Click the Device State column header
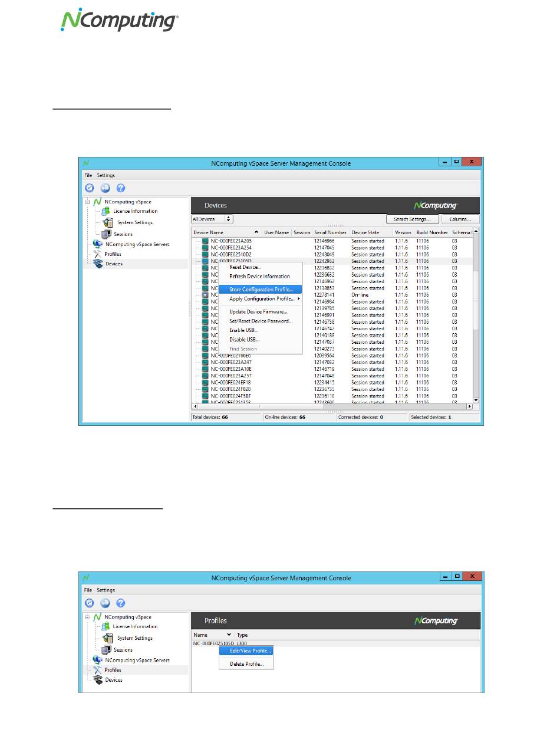This screenshot has height=736, width=560. (371, 232)
